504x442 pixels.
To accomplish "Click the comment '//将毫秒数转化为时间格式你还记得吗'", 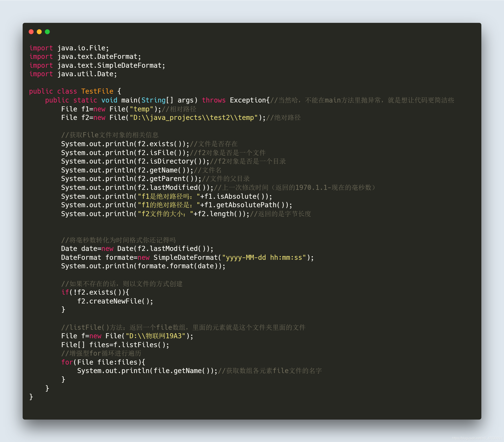I will pos(118,240).
